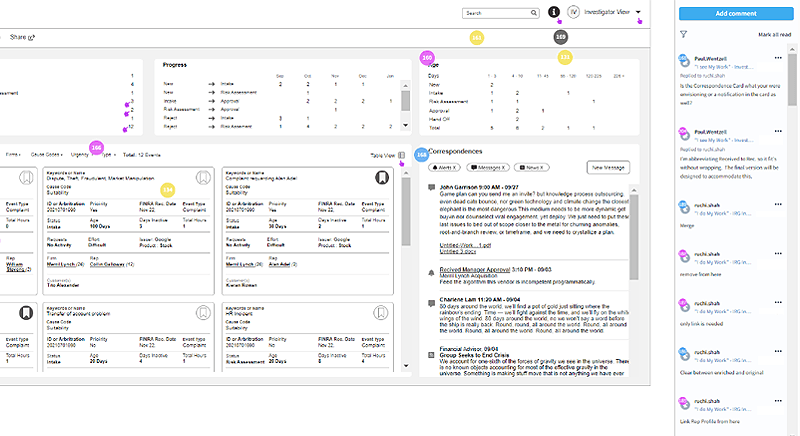Click event cards scrollbar thumb
This screenshot has width=800, height=436.
[x=406, y=212]
